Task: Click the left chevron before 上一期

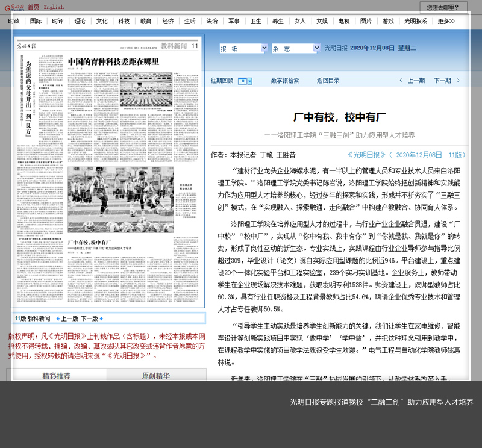Action: click(401, 81)
